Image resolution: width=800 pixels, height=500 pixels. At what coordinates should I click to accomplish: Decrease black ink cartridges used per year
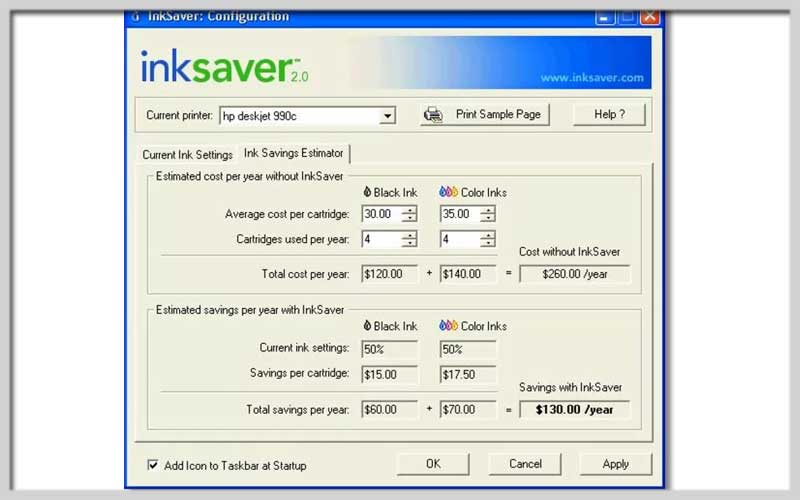coord(409,243)
